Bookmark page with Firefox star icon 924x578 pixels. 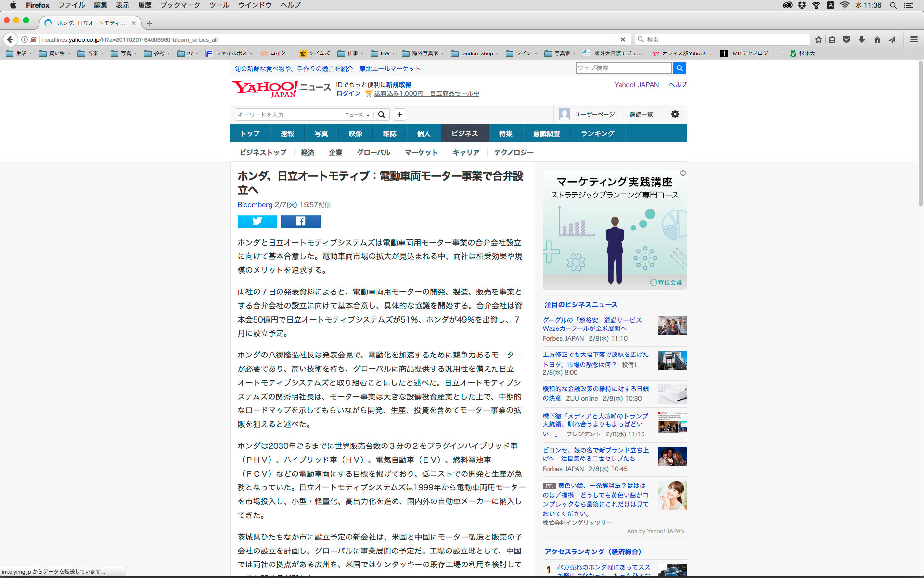(818, 39)
